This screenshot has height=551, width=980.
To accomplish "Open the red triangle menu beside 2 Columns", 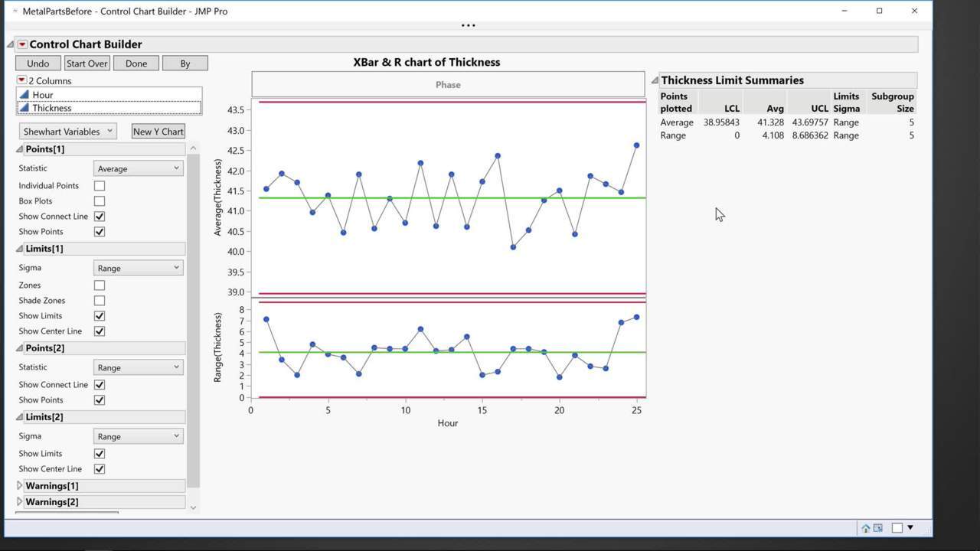I will 21,80.
